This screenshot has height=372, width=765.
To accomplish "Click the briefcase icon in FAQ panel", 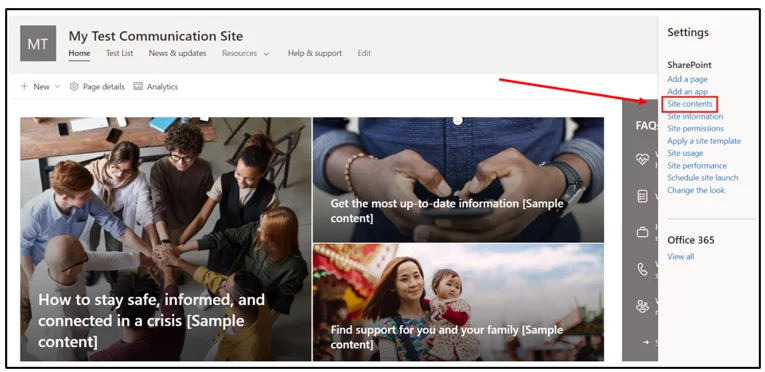I will (x=643, y=232).
